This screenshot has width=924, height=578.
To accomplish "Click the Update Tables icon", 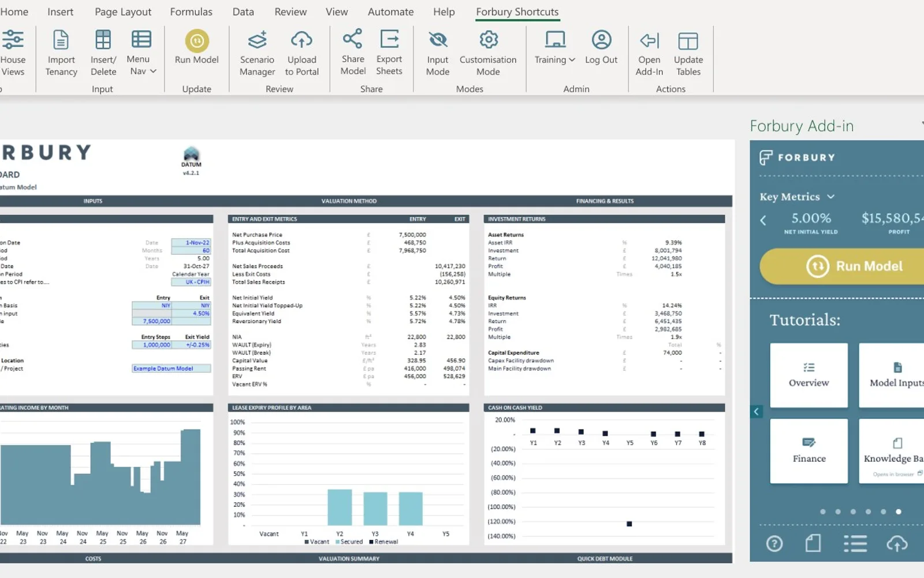I will coord(688,41).
